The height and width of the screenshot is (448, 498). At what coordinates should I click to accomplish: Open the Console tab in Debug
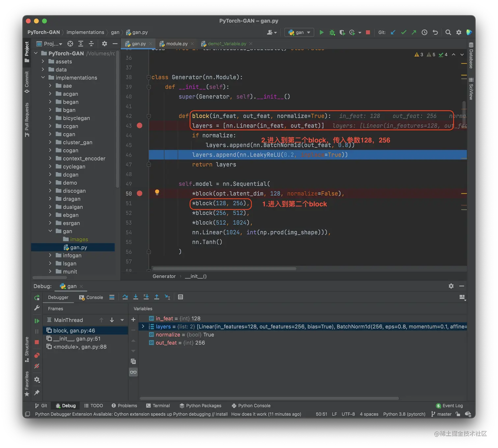pyautogui.click(x=91, y=297)
